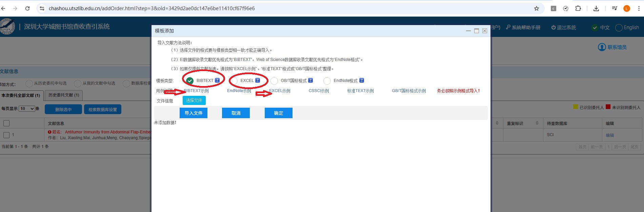Click the help icon beside GB/T国标格式
The width and height of the screenshot is (644, 212).
(310, 80)
